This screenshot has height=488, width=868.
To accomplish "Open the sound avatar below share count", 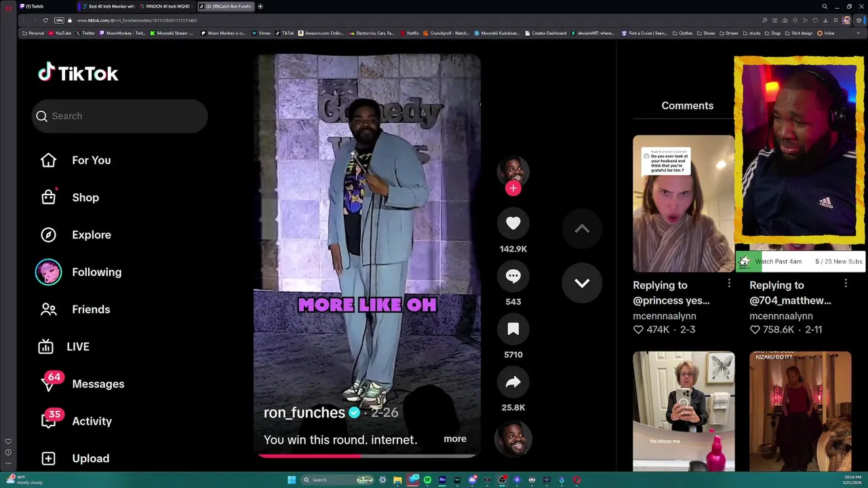I will click(513, 439).
